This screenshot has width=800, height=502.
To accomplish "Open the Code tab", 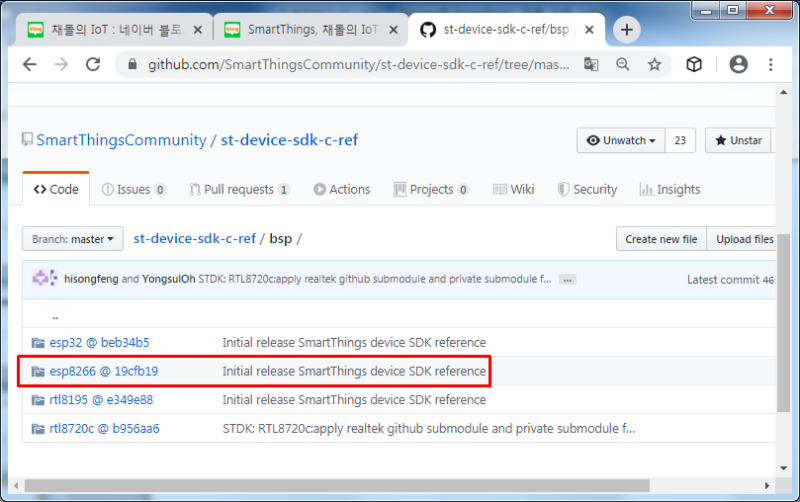I will coord(56,189).
